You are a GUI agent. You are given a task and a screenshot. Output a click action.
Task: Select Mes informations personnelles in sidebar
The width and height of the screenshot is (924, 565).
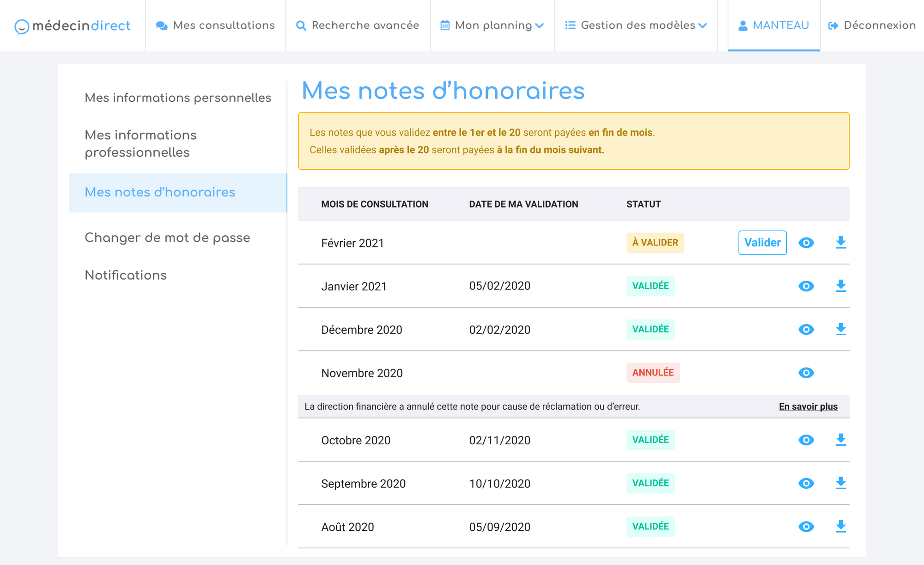tap(178, 98)
